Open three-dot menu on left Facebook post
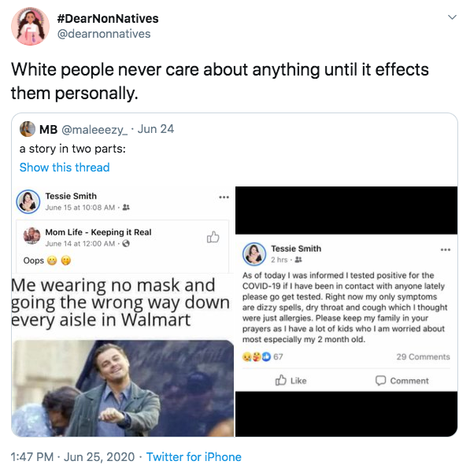The height and width of the screenshot is (476, 470). tap(224, 197)
